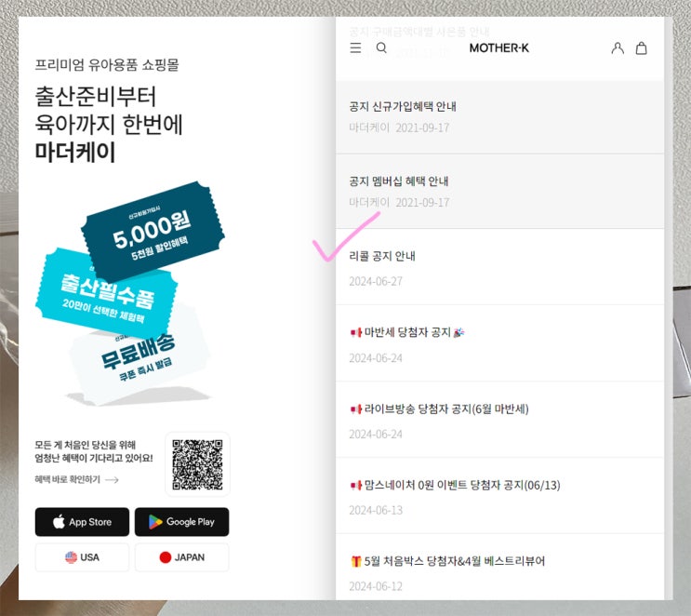Click the Google Play download button
691x616 pixels.
coord(181,522)
